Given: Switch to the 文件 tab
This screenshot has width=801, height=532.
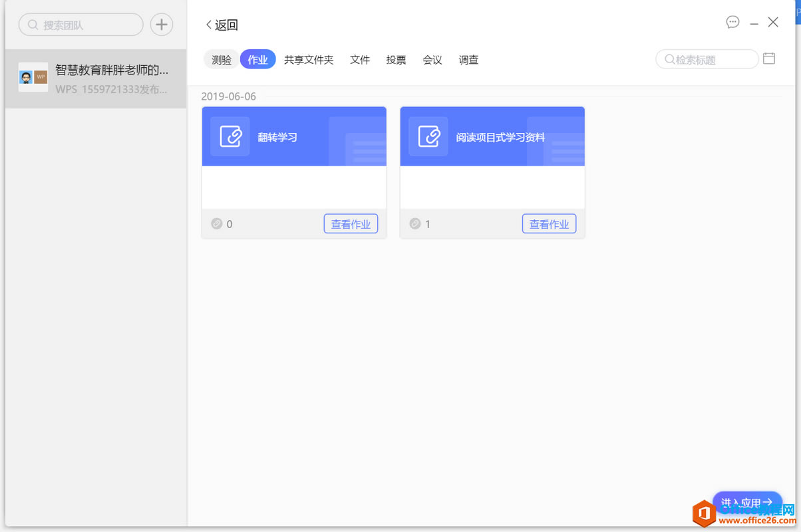Looking at the screenshot, I should click(360, 60).
